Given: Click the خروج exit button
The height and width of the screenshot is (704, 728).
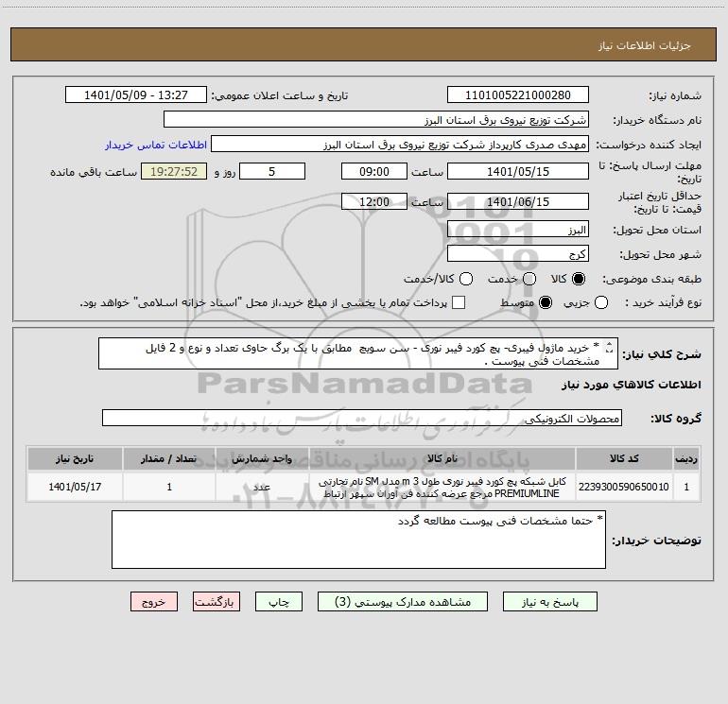Looking at the screenshot, I should [154, 602].
